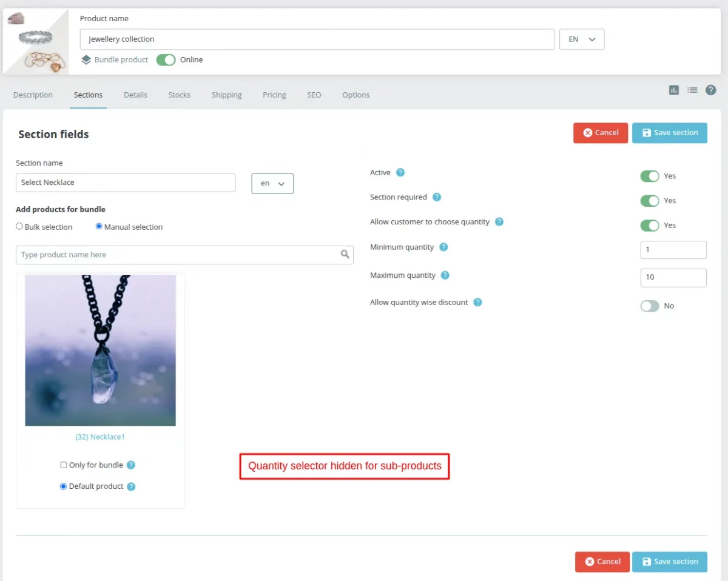Click the Minimum quantity input box

click(673, 250)
